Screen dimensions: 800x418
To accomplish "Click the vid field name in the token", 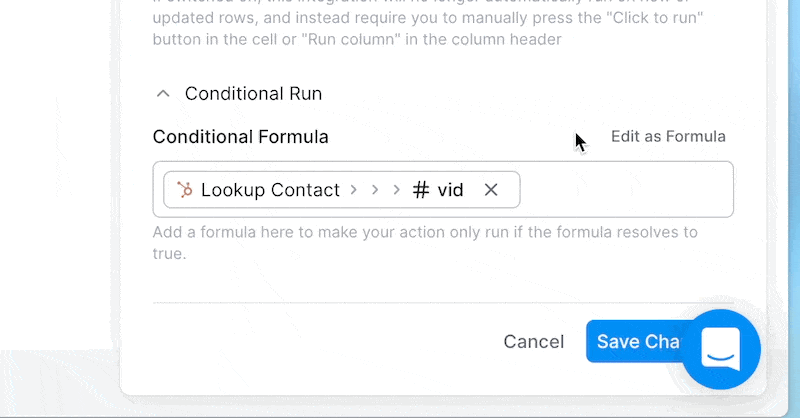I will (x=450, y=190).
